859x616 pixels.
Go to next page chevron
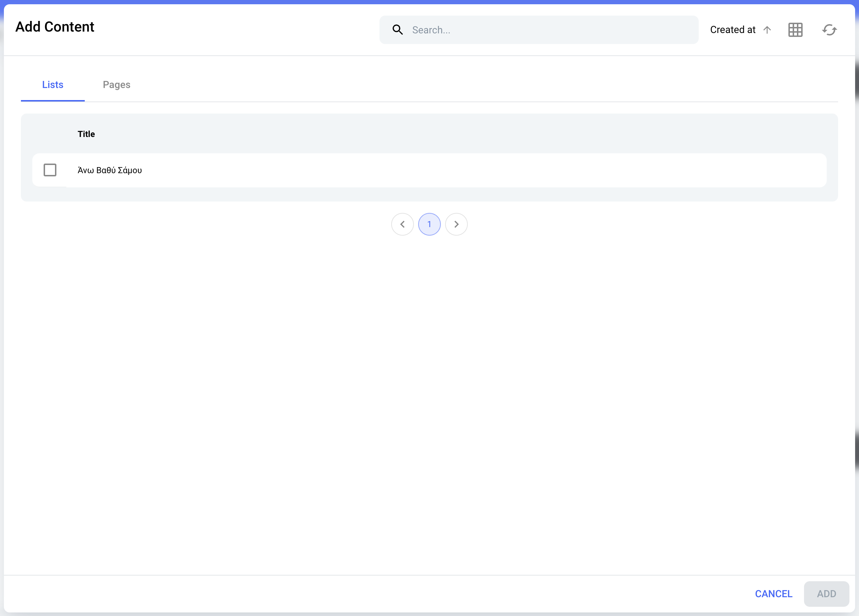click(x=456, y=224)
